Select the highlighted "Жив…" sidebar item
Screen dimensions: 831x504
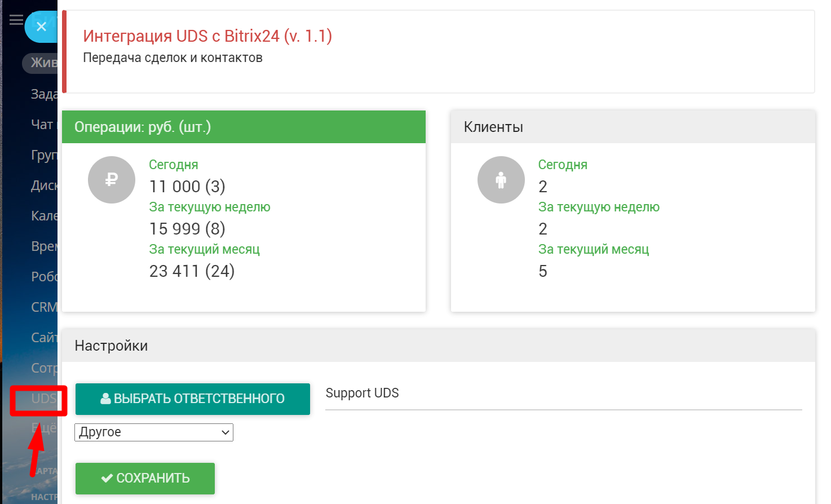coord(43,63)
